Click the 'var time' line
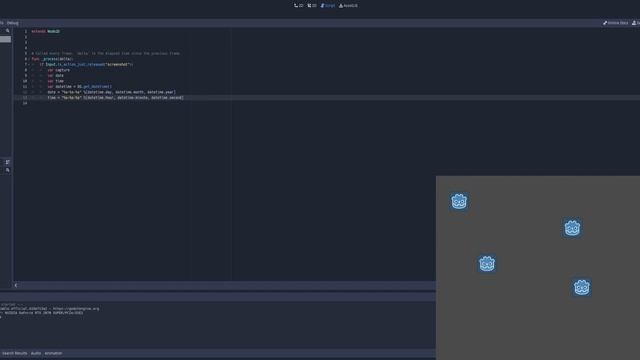 coord(56,81)
